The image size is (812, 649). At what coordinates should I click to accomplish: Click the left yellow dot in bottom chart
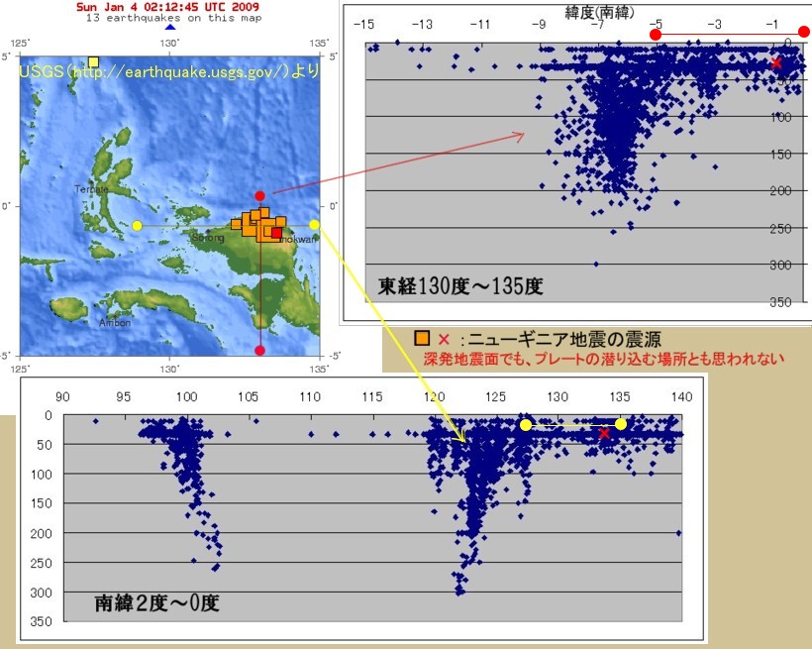pyautogui.click(x=526, y=425)
